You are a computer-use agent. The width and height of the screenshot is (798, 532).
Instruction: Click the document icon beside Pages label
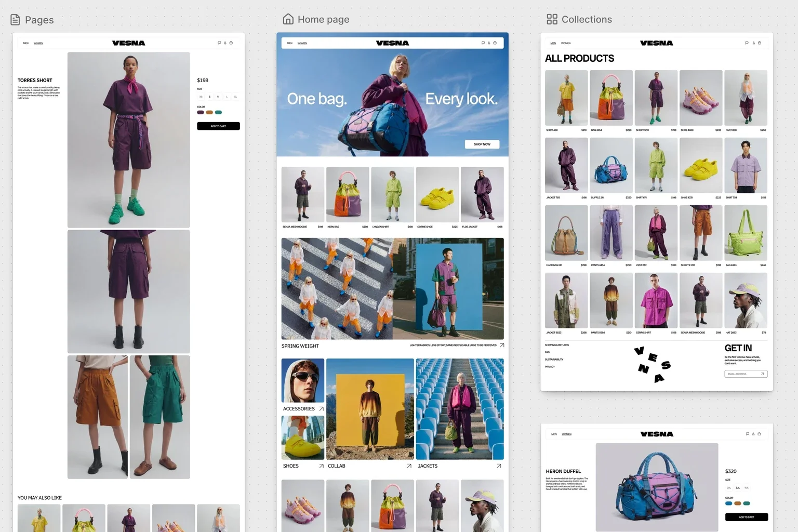(16, 20)
